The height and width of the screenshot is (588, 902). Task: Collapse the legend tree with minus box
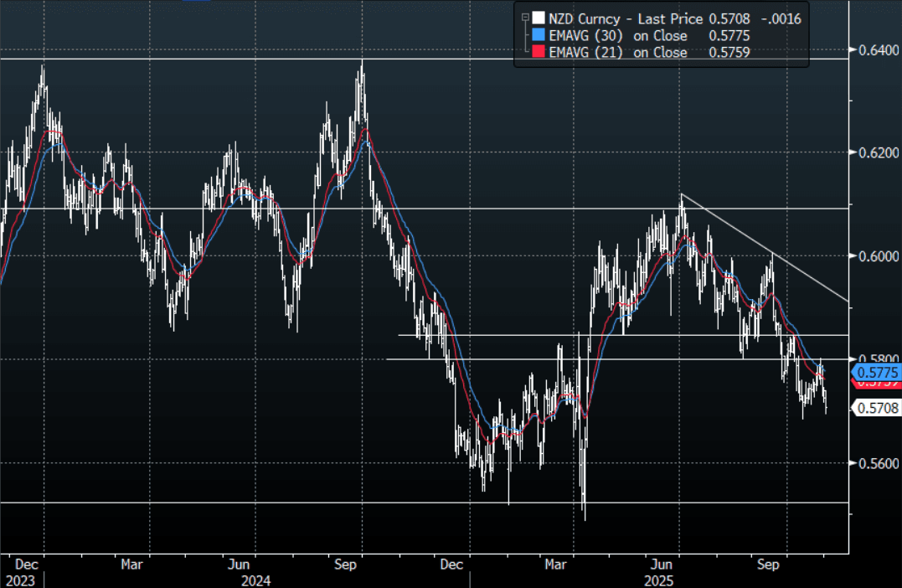(524, 18)
